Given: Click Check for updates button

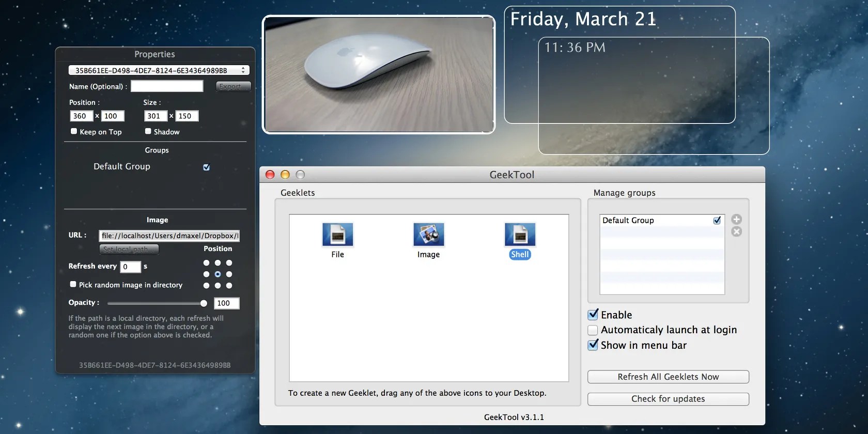Looking at the screenshot, I should pos(668,399).
